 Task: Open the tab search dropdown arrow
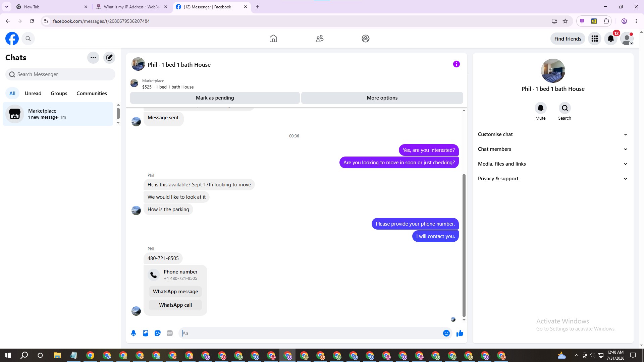[x=7, y=7]
